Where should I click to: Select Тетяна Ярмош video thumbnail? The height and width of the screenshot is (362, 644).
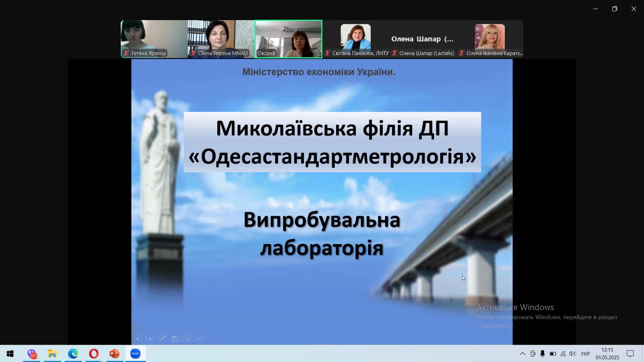pyautogui.click(x=154, y=39)
